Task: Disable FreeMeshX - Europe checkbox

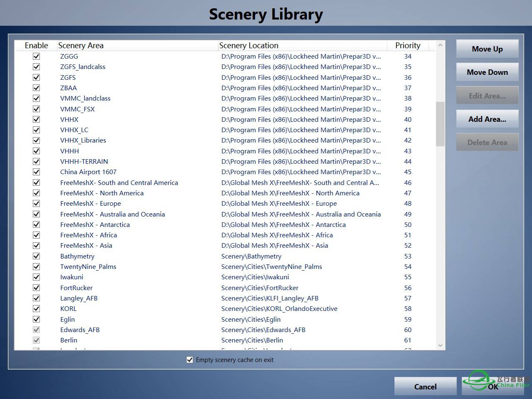Action: (x=37, y=204)
